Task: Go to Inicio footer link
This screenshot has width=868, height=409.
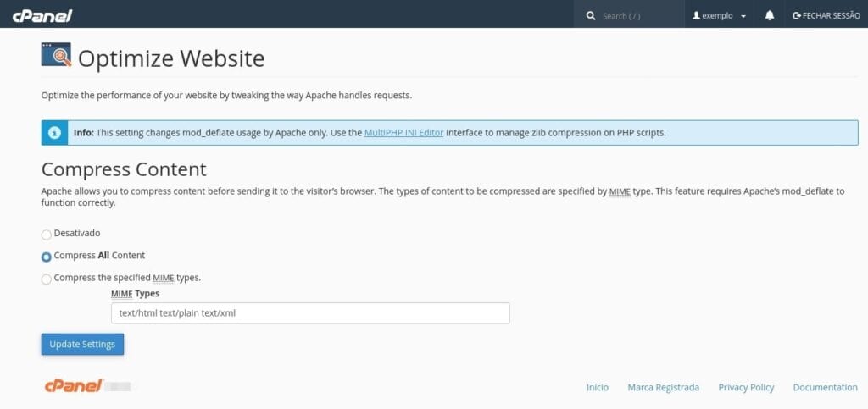Action: 598,388
